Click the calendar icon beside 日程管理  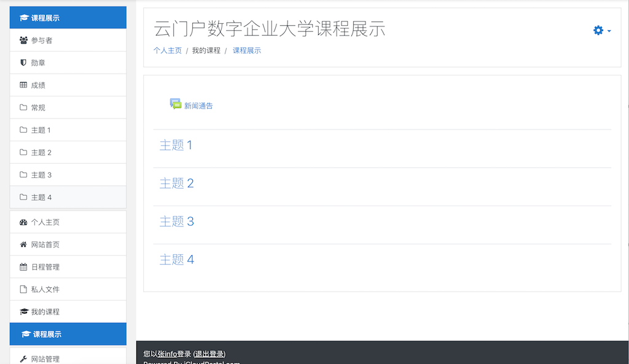pyautogui.click(x=23, y=267)
